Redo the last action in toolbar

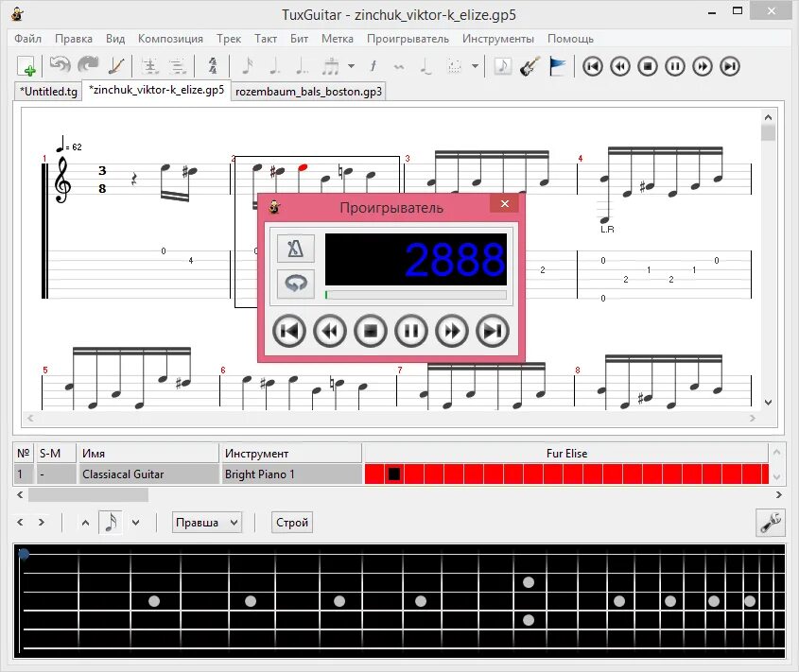click(x=88, y=65)
